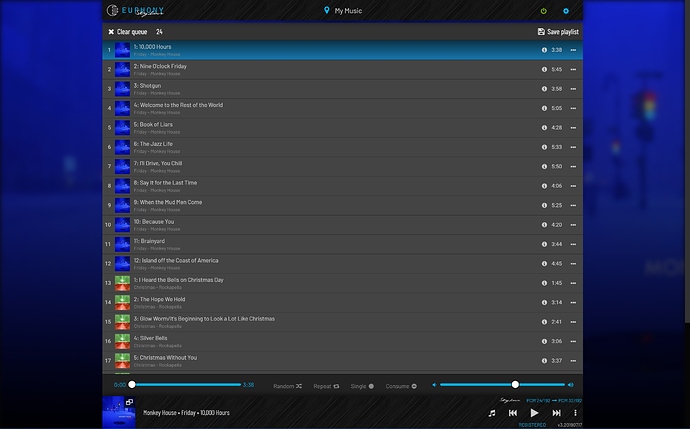Open more options for Christmas Without You

[x=573, y=360]
